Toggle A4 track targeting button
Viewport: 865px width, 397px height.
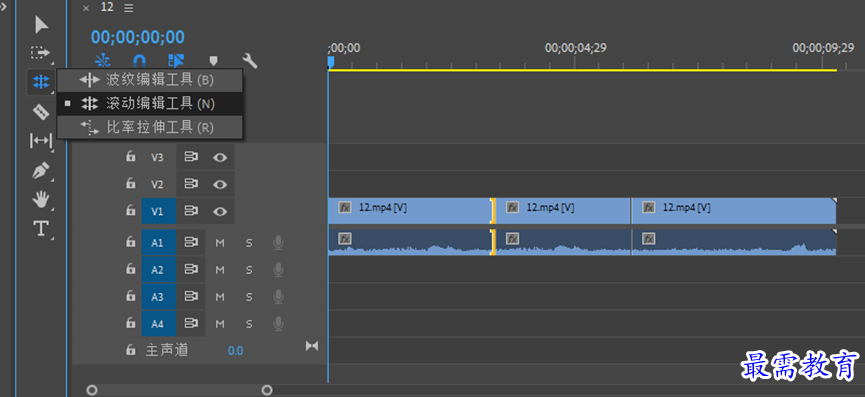click(159, 324)
